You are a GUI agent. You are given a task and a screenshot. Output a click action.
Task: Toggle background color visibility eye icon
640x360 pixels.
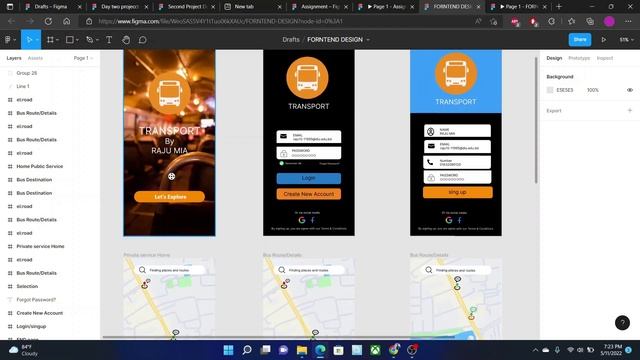[630, 90]
